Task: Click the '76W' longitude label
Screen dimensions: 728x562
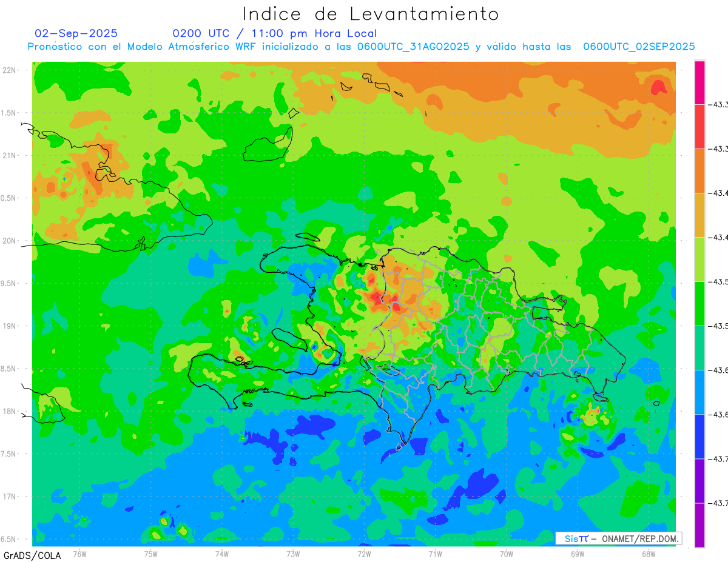Action: 79,554
